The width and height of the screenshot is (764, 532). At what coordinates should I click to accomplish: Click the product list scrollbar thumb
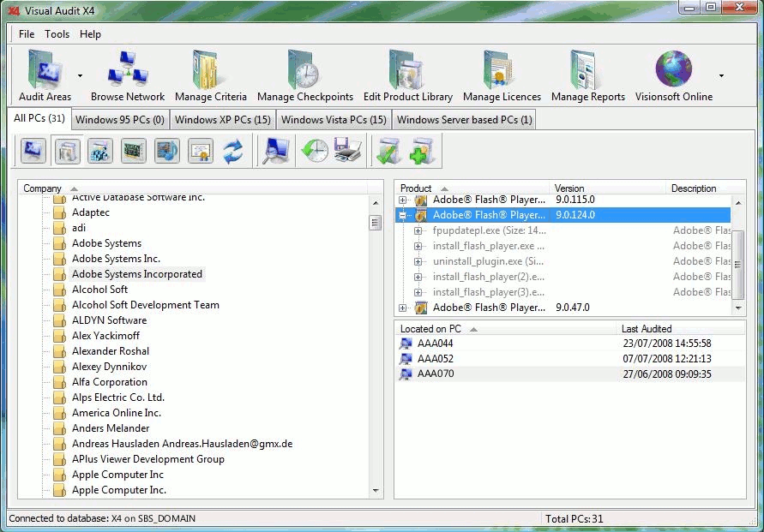pos(738,265)
